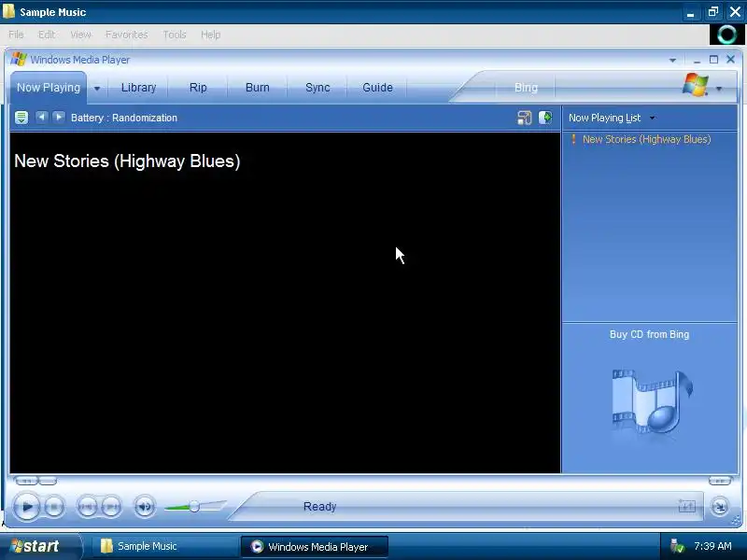The width and height of the screenshot is (747, 560).
Task: Click the Sample Music folder title icon
Action: 8,12
